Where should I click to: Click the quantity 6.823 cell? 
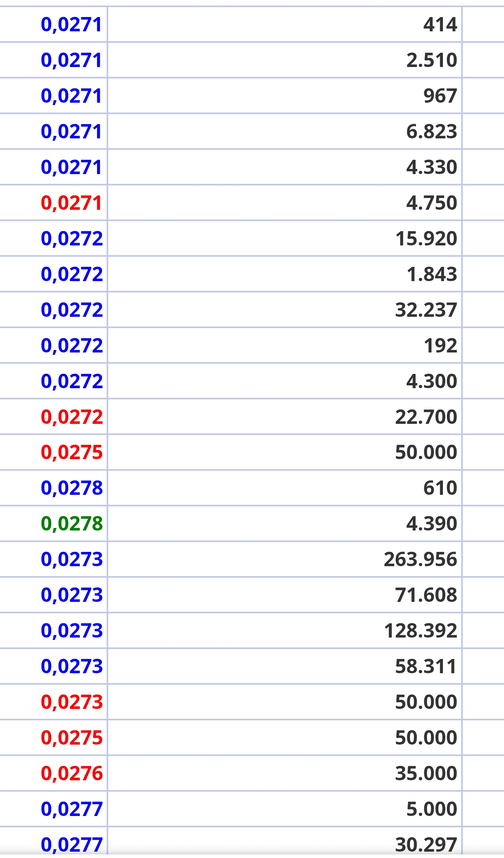pyautogui.click(x=285, y=131)
